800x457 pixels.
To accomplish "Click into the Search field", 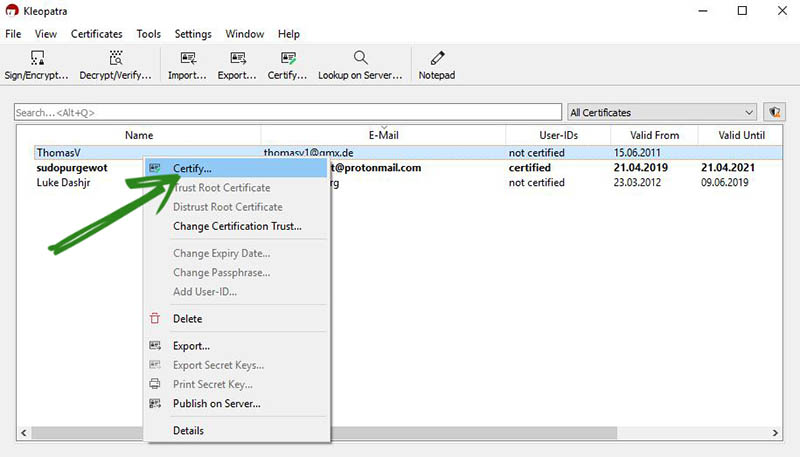I will click(288, 112).
